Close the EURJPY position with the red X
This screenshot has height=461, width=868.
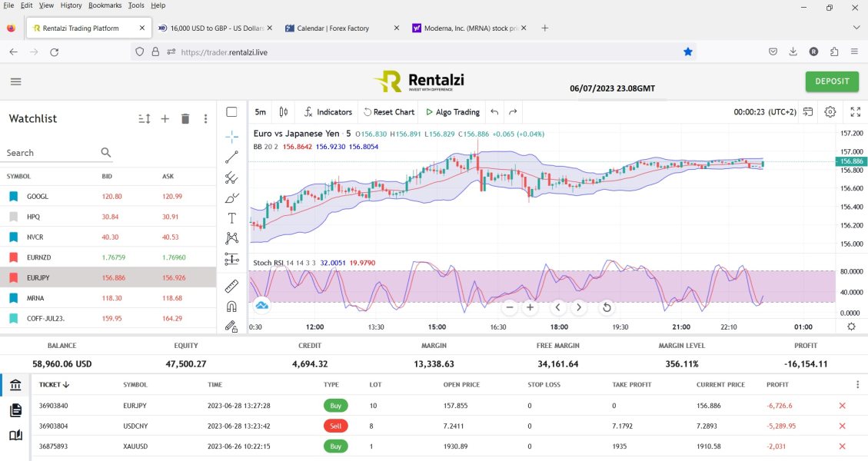(x=842, y=406)
